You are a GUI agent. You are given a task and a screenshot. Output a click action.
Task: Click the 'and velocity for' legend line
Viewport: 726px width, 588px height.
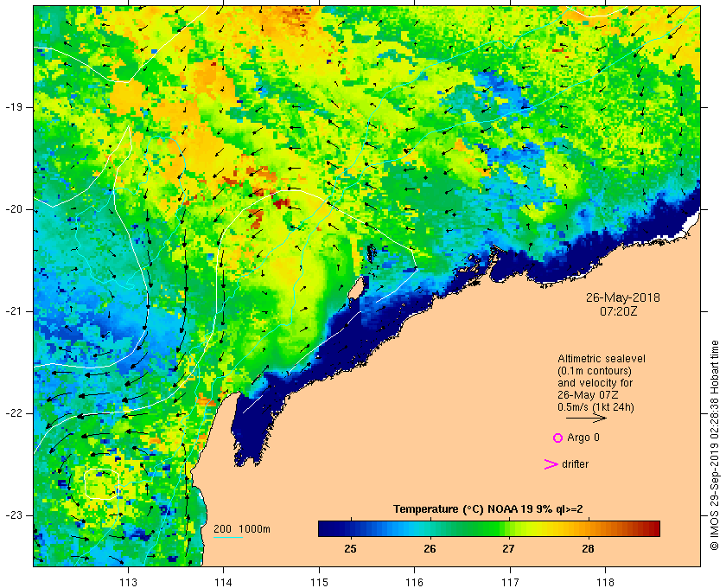(595, 383)
